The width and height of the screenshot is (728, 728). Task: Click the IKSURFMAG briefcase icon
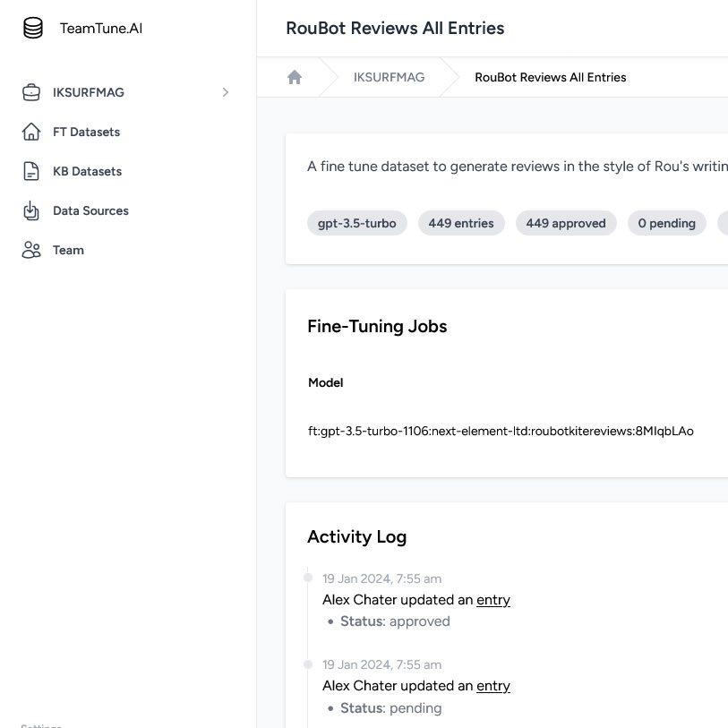click(31, 92)
